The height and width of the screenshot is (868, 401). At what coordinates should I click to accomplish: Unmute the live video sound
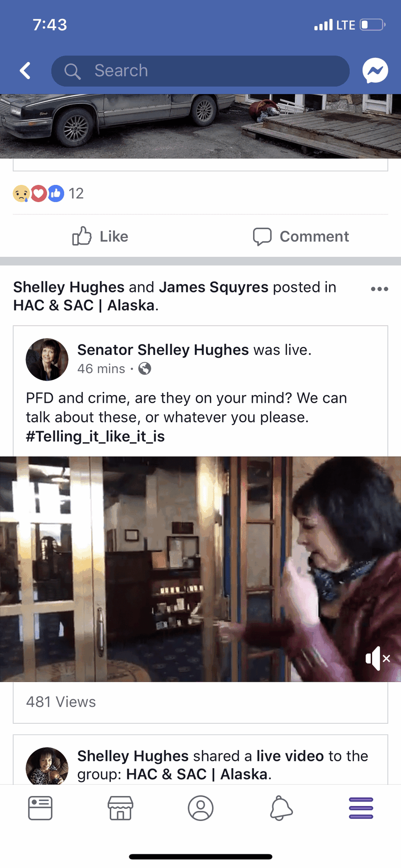[378, 658]
